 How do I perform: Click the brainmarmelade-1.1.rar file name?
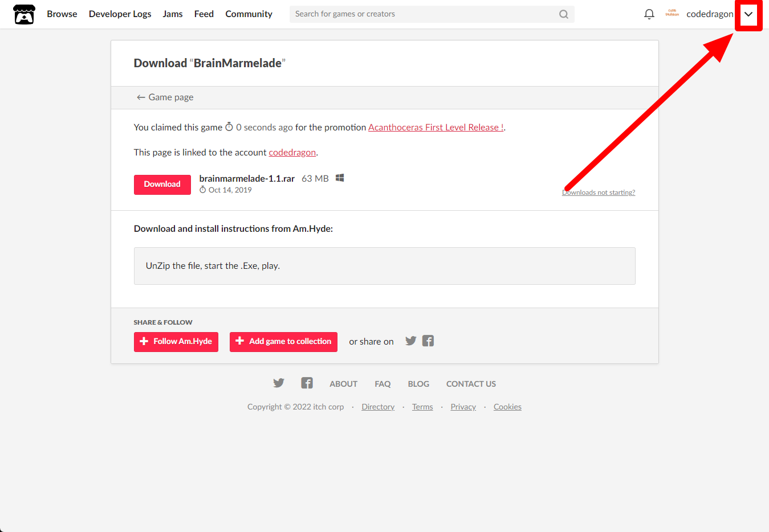tap(247, 179)
